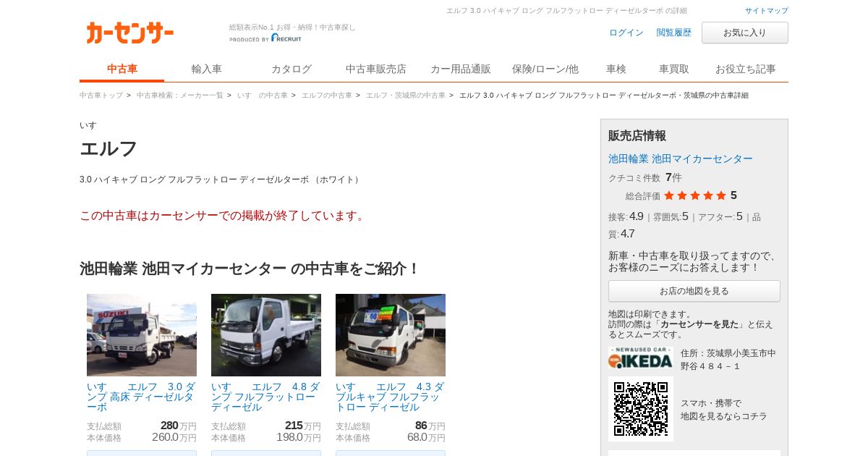Click the カーセンサー logo

(130, 33)
